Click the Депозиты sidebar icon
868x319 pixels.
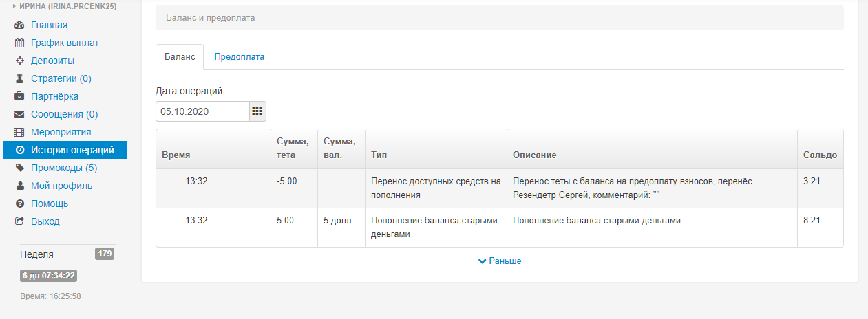coord(19,61)
